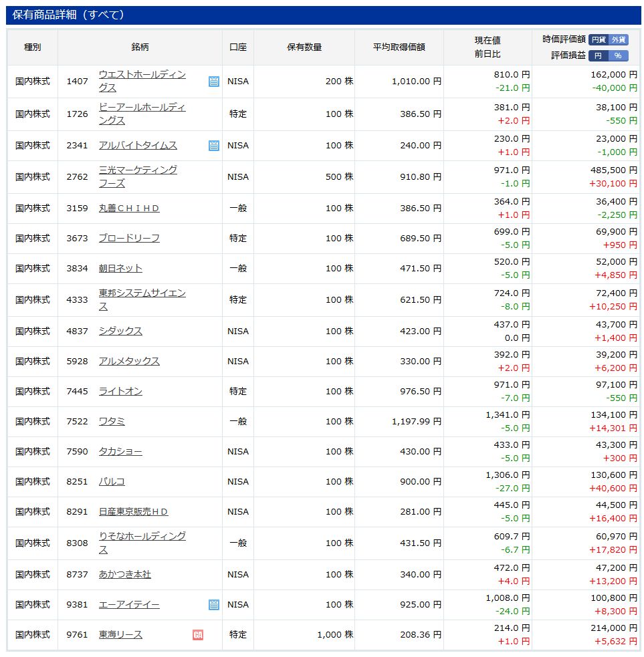The image size is (644, 657).
Task: Click the -40,000 円 valuation loss
Action: (615, 88)
